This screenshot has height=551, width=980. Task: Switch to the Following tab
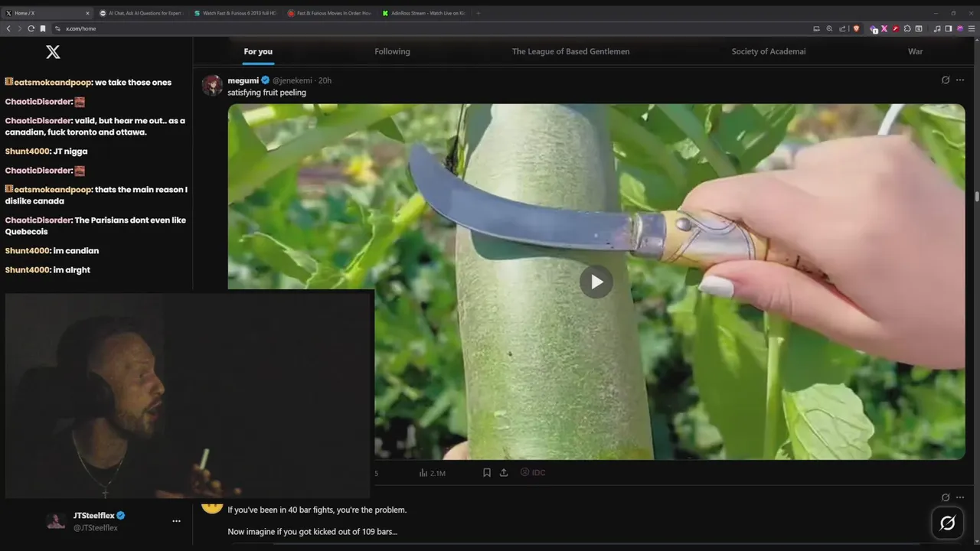tap(392, 51)
